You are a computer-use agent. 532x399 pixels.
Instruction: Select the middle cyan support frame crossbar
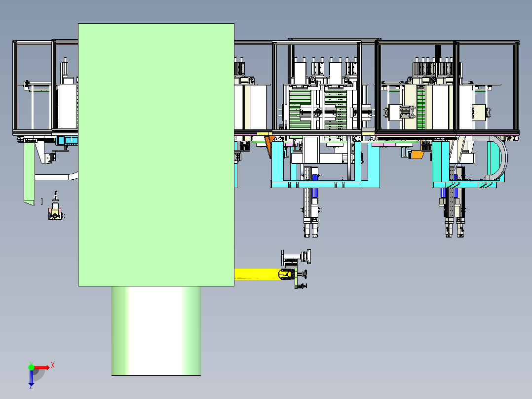click(325, 184)
